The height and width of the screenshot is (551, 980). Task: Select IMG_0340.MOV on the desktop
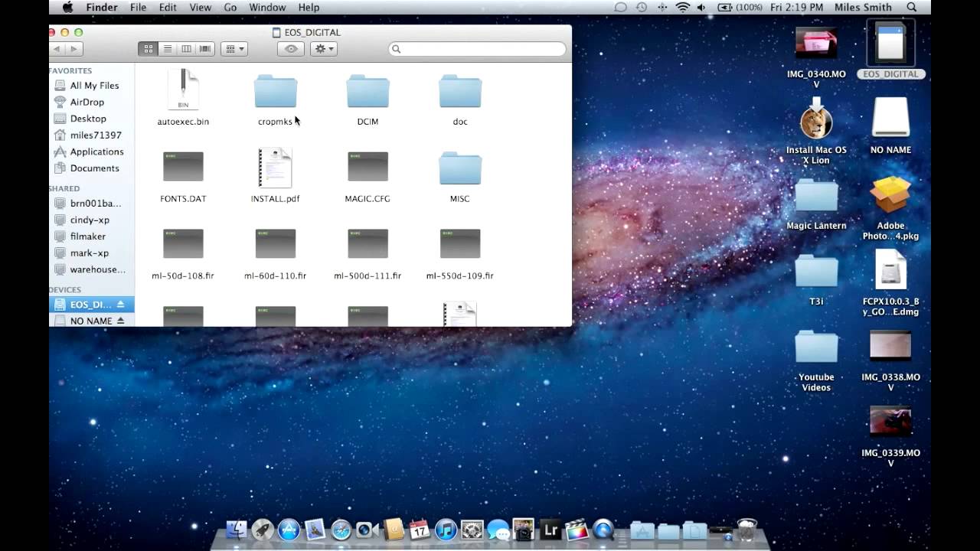(816, 44)
